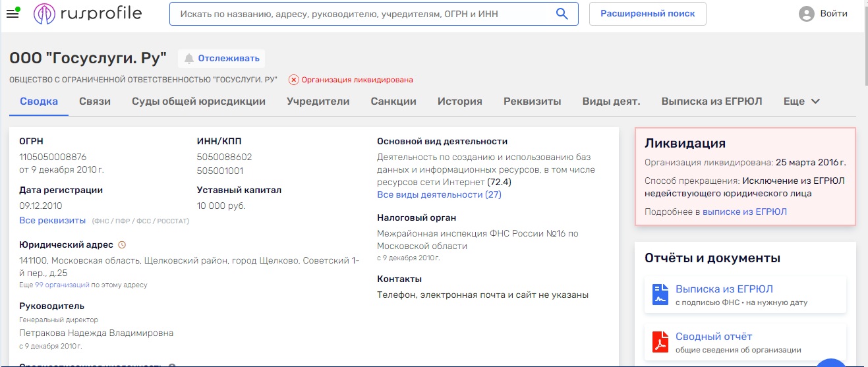Click the search magnifier icon

(x=562, y=14)
